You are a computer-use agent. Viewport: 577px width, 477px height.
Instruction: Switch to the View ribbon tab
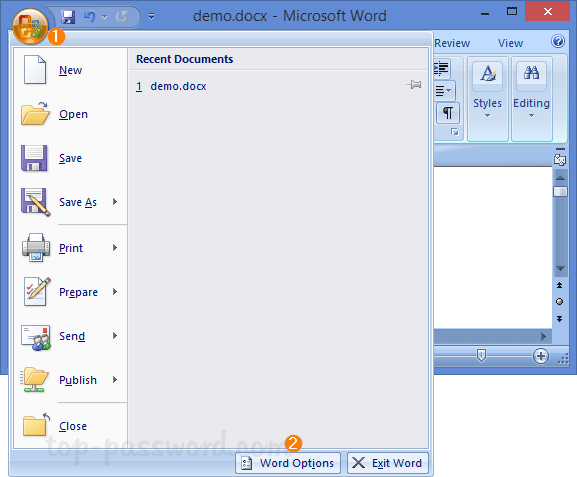pos(510,43)
